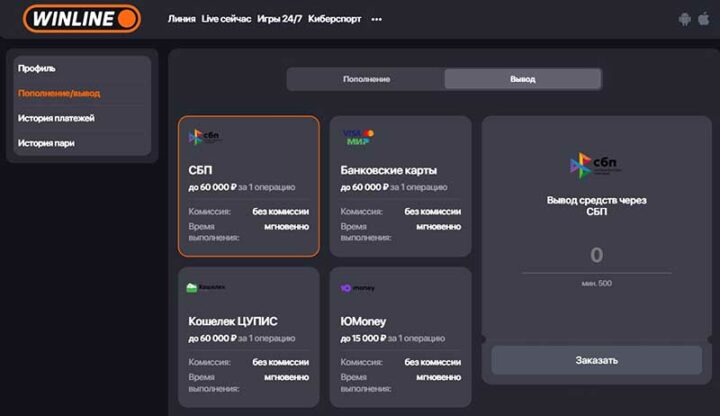The height and width of the screenshot is (416, 720).
Task: Click the Заказать button
Action: click(596, 360)
